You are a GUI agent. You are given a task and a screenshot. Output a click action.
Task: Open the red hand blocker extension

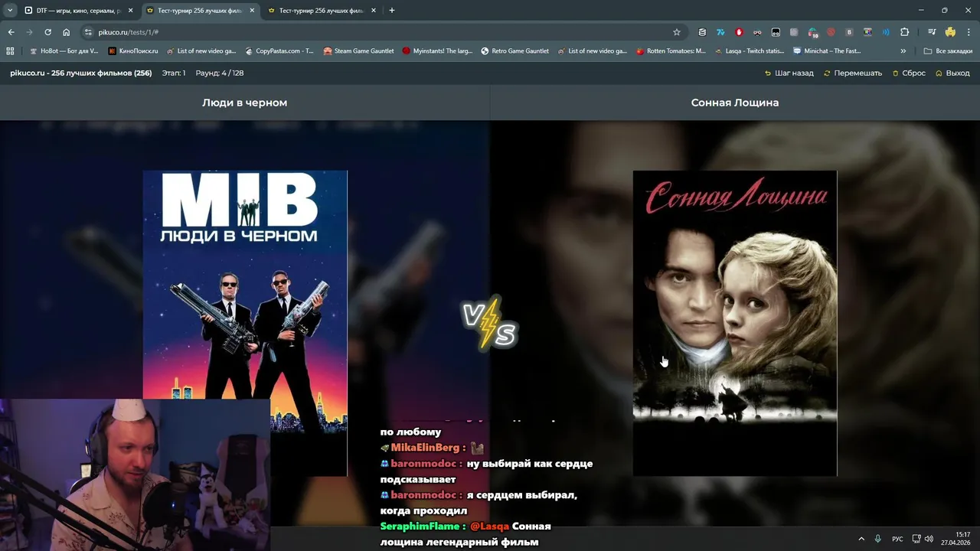click(739, 32)
